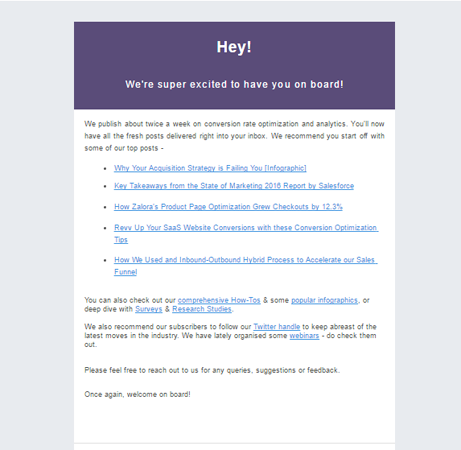
Task: Click the paragraph recommending subscribers follow Twitter
Action: [230, 336]
